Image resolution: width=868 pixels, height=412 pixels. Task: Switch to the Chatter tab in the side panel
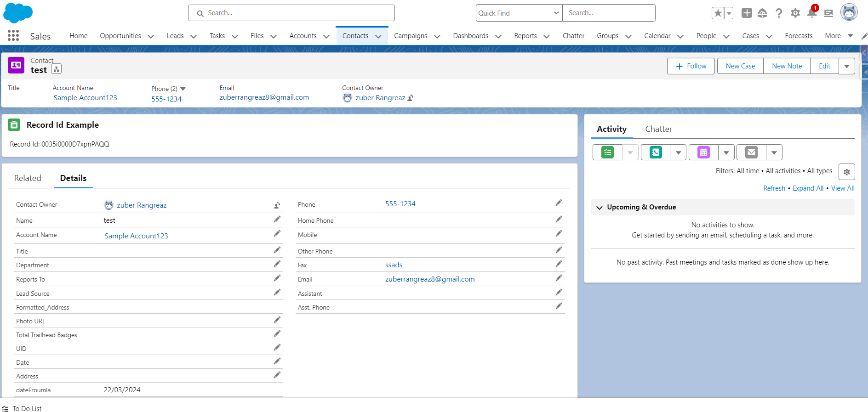pos(658,129)
